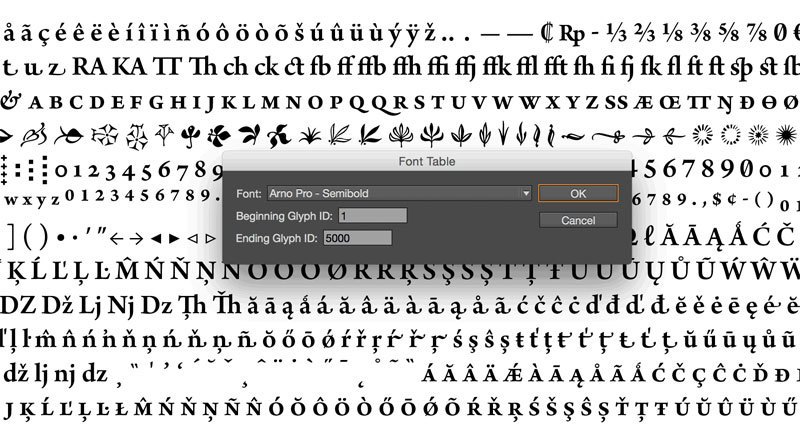
Task: Confirm the dialog with OK
Action: 578,193
